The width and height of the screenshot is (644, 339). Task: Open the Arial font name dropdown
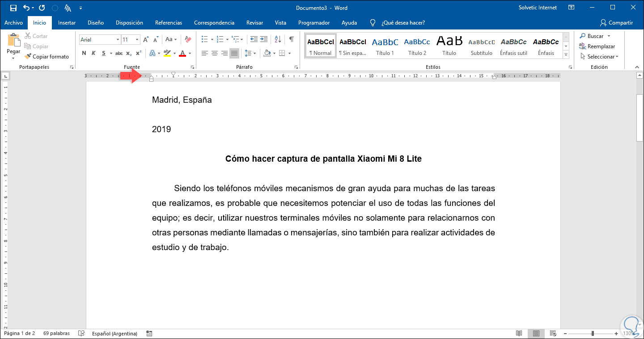tap(118, 40)
